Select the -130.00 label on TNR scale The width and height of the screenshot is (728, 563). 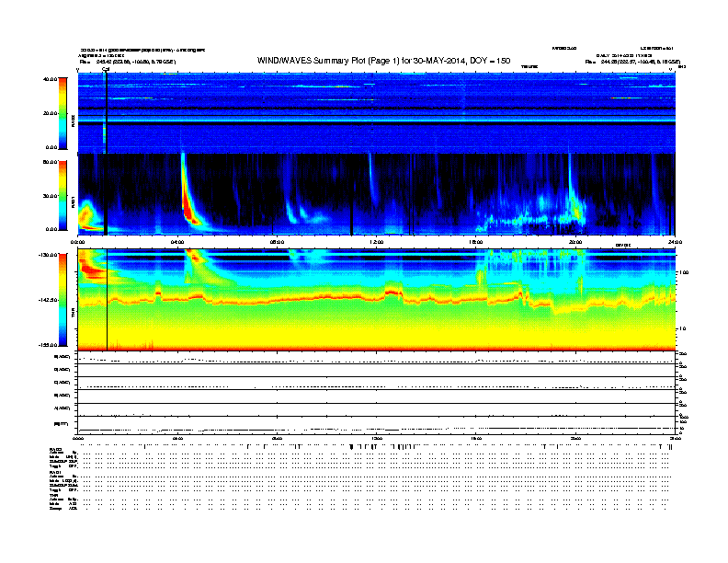(48, 255)
